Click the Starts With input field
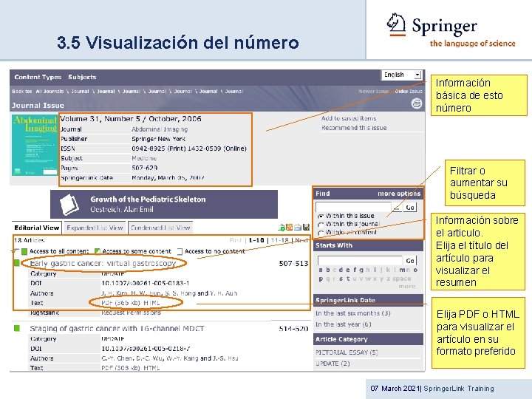The image size is (532, 399). (360, 260)
